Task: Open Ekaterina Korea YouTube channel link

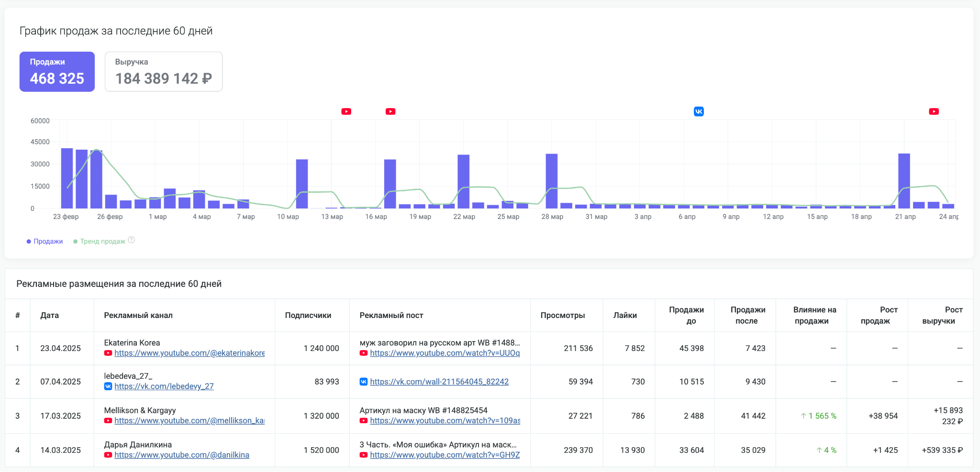Action: tap(189, 353)
